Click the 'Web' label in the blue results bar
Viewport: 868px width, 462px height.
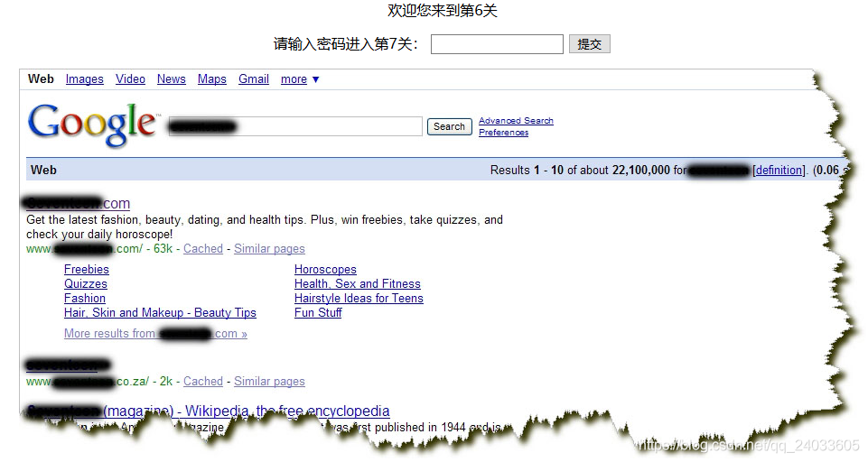(43, 170)
